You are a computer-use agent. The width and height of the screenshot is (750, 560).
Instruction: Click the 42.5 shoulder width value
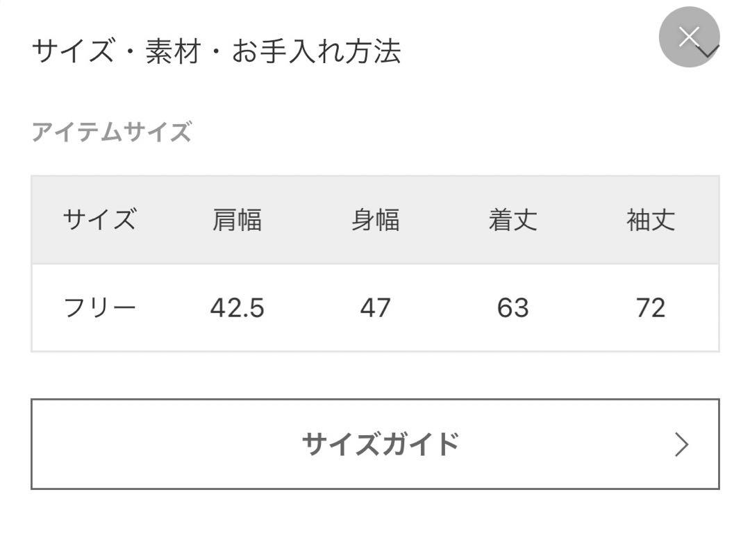point(237,307)
